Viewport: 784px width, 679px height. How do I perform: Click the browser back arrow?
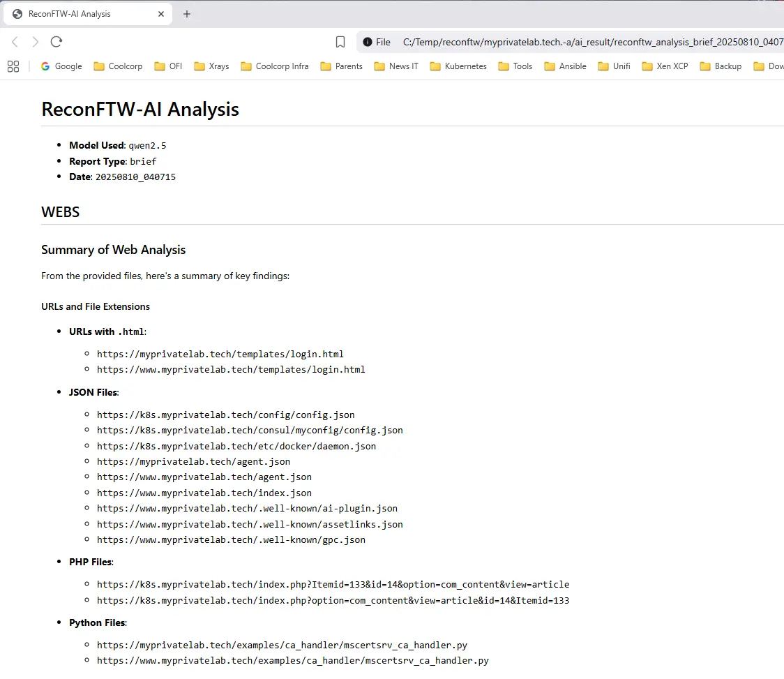tap(15, 42)
